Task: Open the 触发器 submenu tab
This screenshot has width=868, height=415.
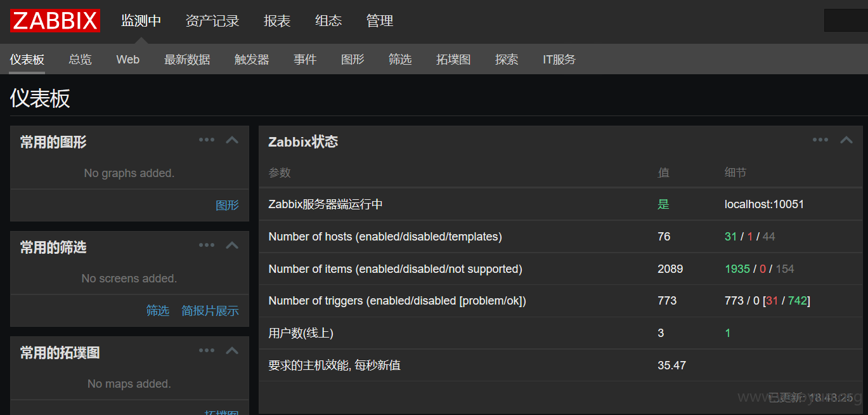Action: click(x=252, y=60)
